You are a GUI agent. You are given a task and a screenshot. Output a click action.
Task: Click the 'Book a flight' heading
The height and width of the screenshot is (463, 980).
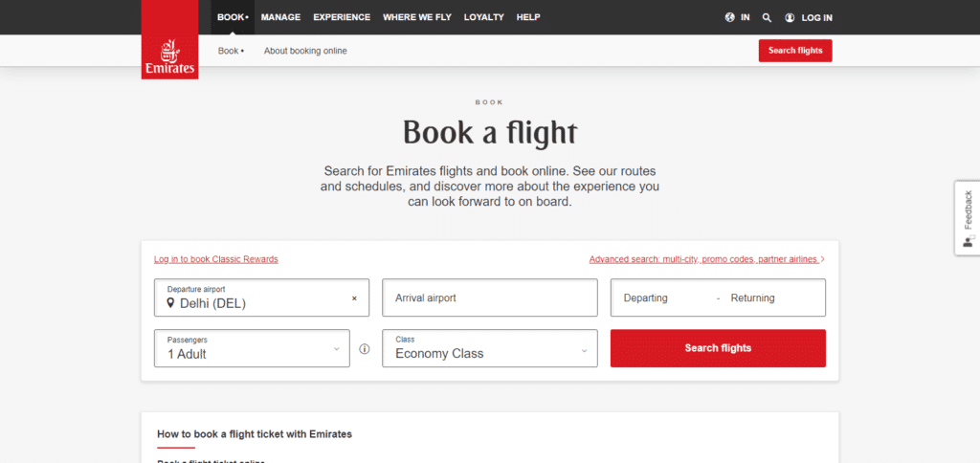(490, 132)
